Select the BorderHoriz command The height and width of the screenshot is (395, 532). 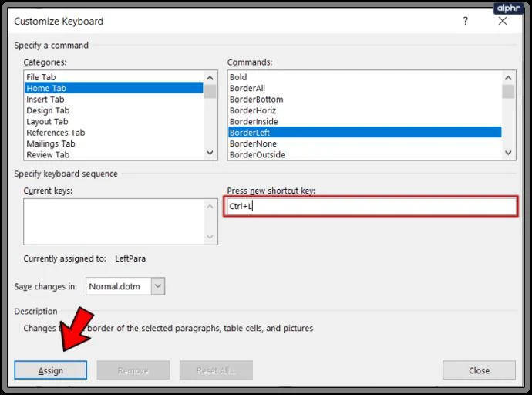[365, 110]
